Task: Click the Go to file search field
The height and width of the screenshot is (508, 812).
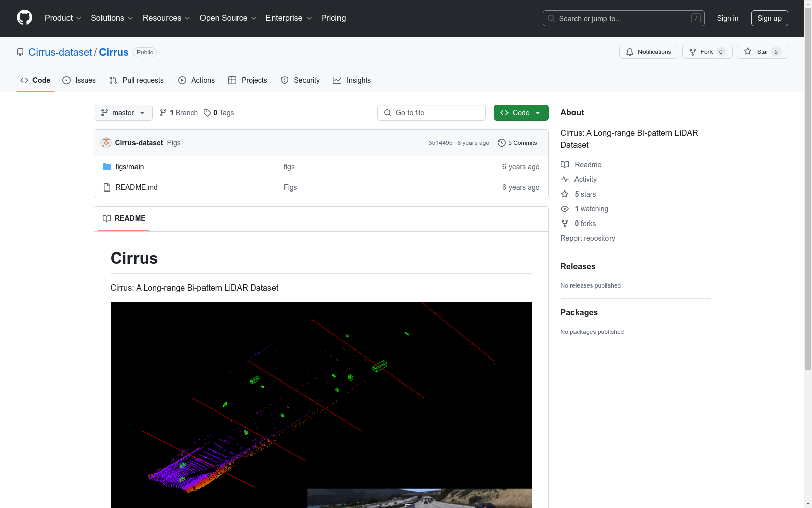Action: pyautogui.click(x=431, y=113)
